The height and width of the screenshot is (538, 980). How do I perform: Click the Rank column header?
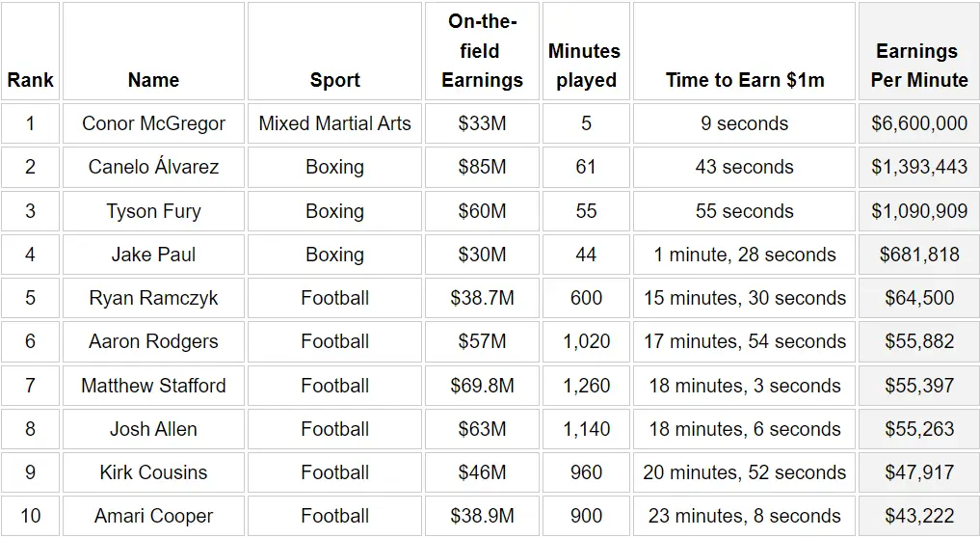click(30, 80)
